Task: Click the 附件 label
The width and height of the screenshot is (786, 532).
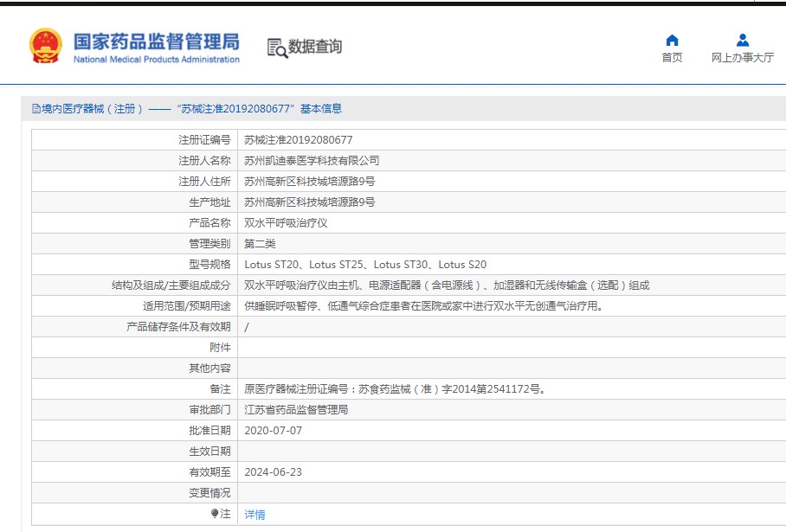Action: coord(220,348)
